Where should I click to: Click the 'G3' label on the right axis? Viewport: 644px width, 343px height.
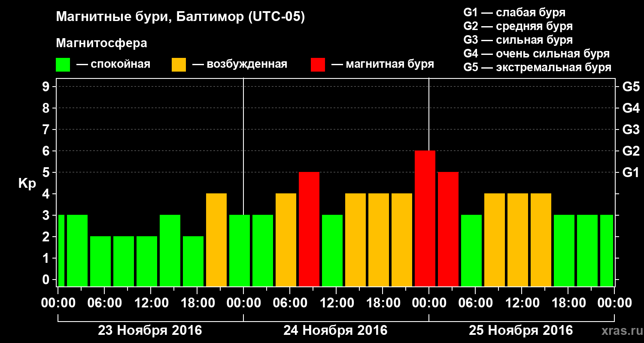(x=631, y=129)
